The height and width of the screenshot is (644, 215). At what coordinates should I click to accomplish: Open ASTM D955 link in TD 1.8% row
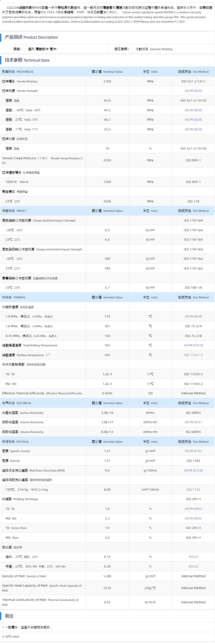click(193, 509)
